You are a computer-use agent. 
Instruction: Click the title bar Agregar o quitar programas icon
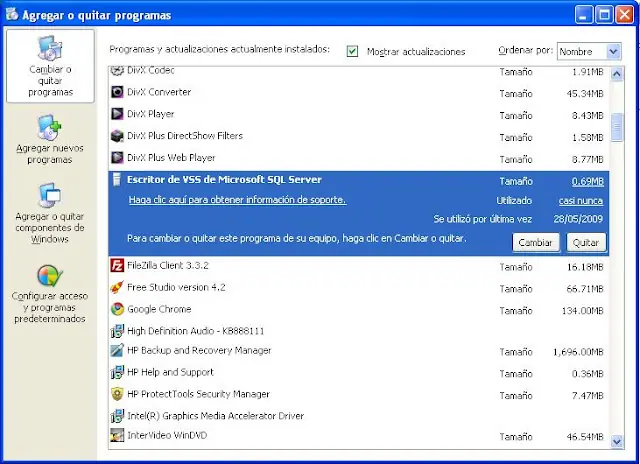coord(12,14)
